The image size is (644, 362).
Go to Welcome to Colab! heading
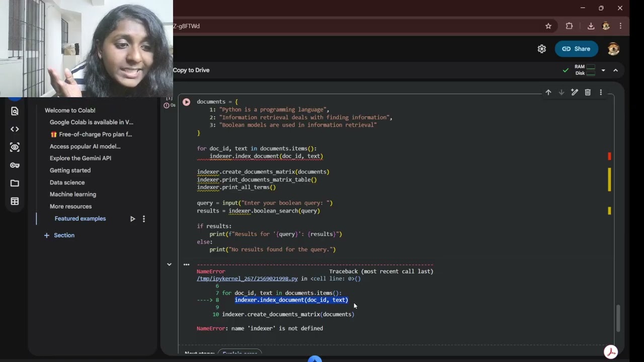(70, 110)
